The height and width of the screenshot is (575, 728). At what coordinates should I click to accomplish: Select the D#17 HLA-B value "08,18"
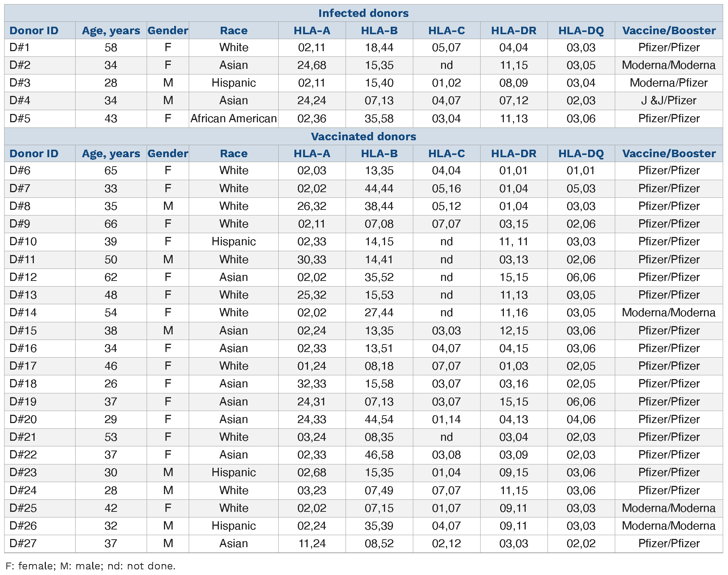(379, 366)
